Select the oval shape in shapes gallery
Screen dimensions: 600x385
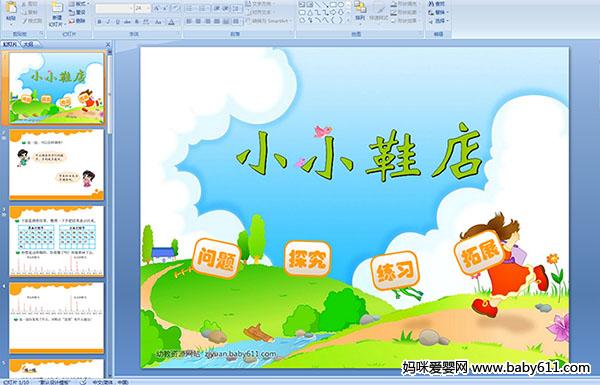[341, 5]
